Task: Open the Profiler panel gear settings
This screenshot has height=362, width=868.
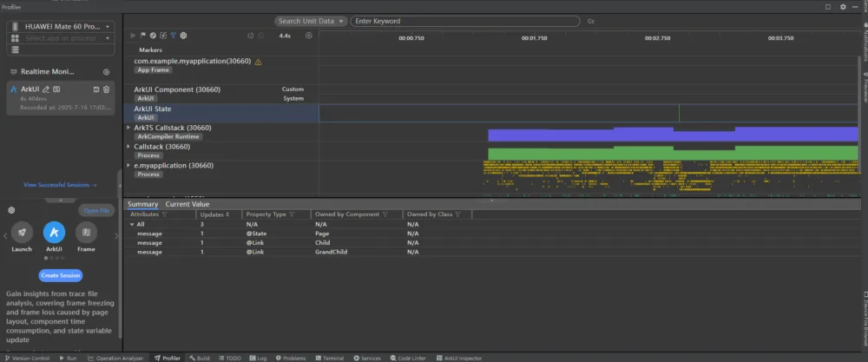Action: tap(843, 7)
